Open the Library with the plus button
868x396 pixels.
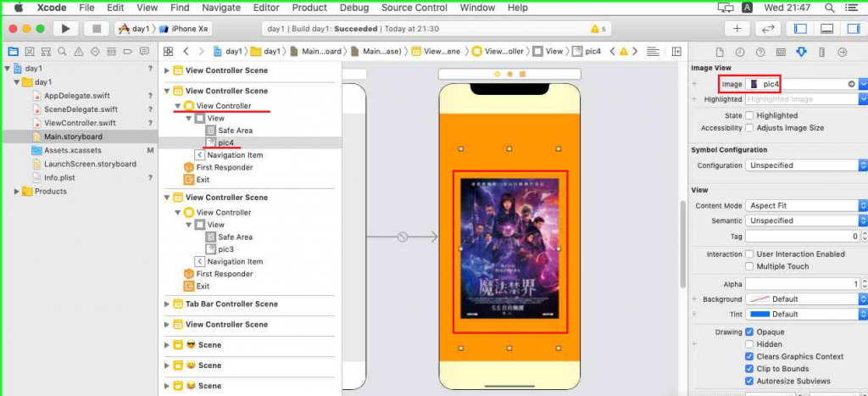[737, 29]
